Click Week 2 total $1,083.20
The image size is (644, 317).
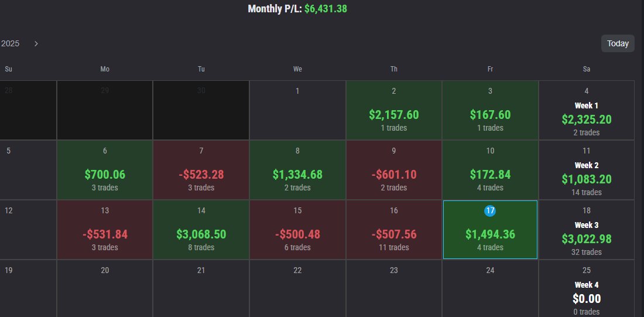click(587, 179)
